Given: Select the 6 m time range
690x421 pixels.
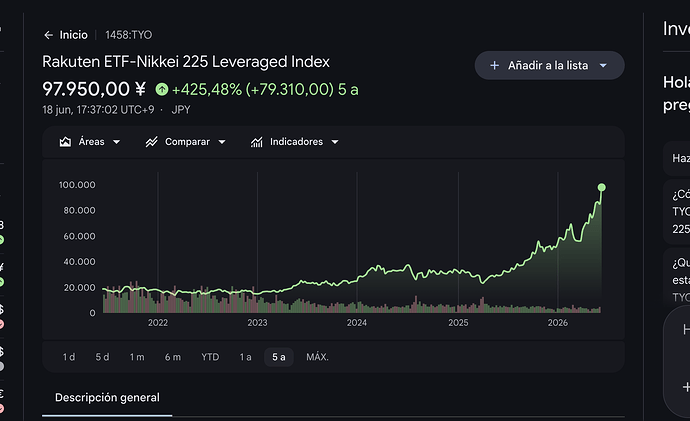Looking at the screenshot, I should (x=172, y=357).
